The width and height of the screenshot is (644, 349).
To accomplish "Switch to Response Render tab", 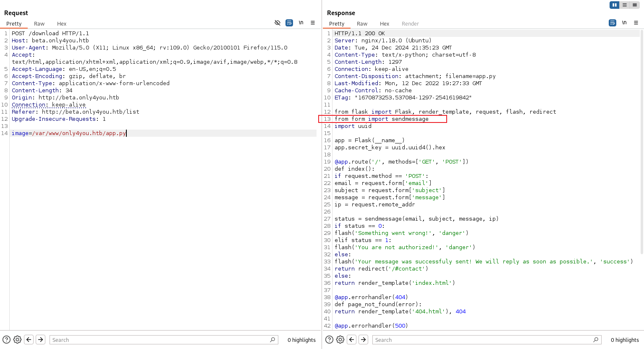I will coord(410,24).
